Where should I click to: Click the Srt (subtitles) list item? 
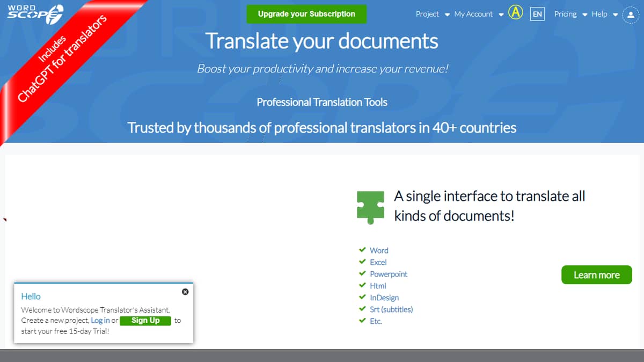[x=391, y=309]
